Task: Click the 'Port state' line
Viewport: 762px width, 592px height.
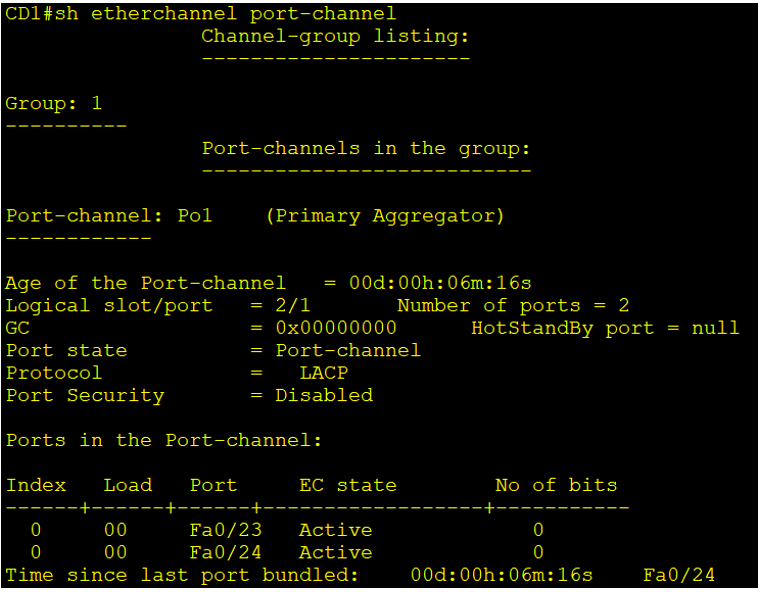Action: [66, 350]
